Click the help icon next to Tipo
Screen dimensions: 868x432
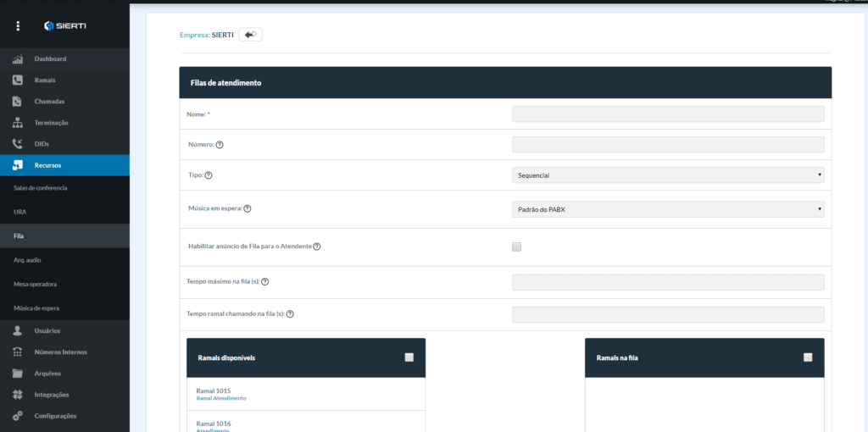(209, 175)
